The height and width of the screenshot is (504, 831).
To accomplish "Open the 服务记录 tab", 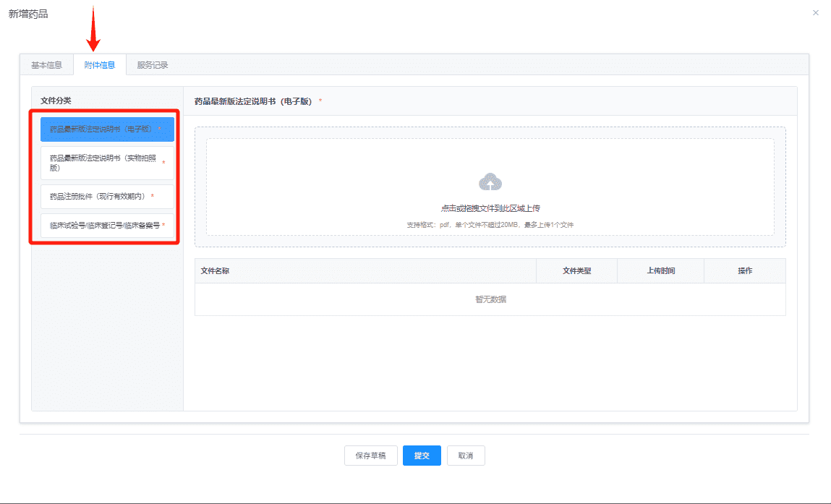I will (x=153, y=64).
